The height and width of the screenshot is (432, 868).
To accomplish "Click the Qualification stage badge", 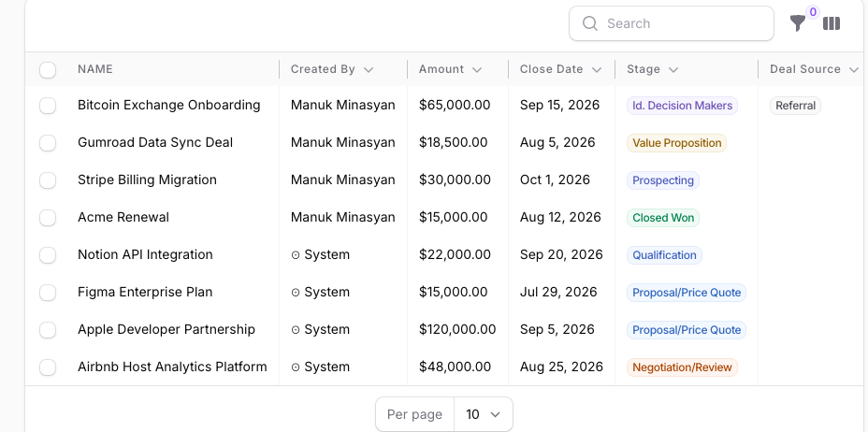I will (664, 255).
